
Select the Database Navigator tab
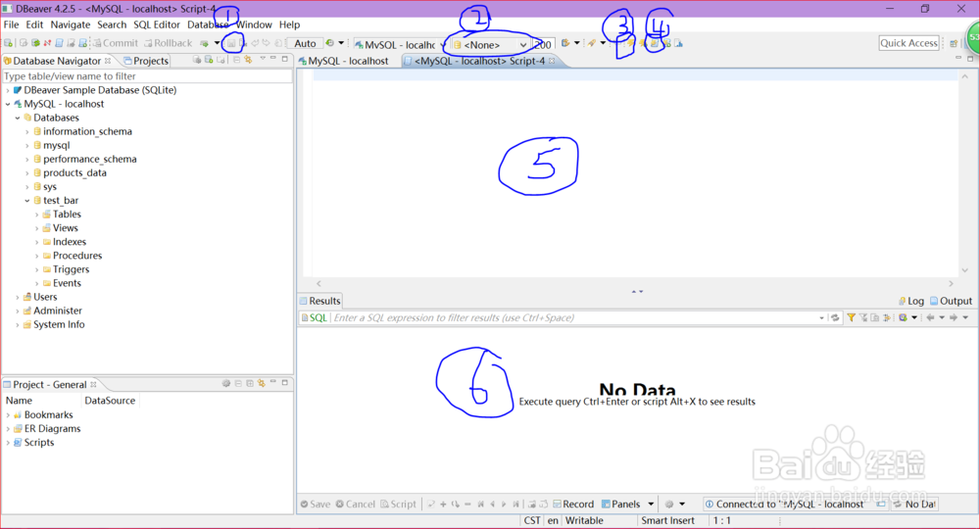pyautogui.click(x=56, y=61)
